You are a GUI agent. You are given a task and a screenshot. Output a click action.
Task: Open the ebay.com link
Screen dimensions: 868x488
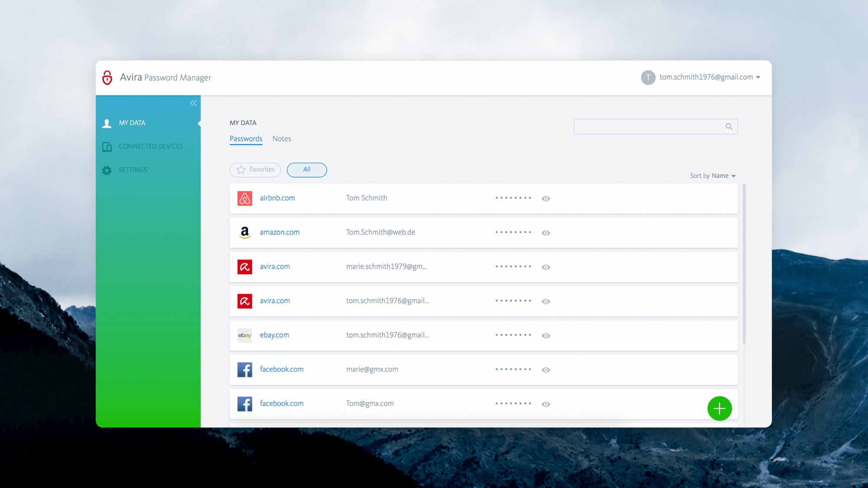(274, 335)
